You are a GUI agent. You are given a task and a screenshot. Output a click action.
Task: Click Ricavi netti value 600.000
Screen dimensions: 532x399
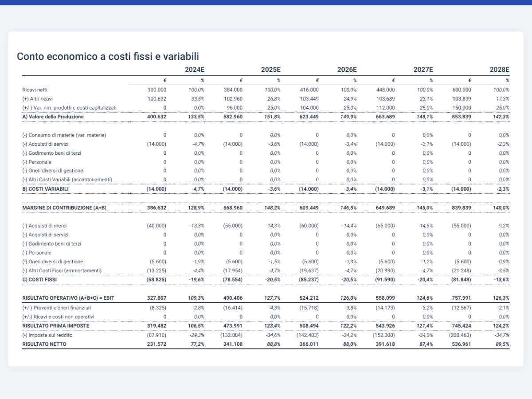tap(462, 90)
